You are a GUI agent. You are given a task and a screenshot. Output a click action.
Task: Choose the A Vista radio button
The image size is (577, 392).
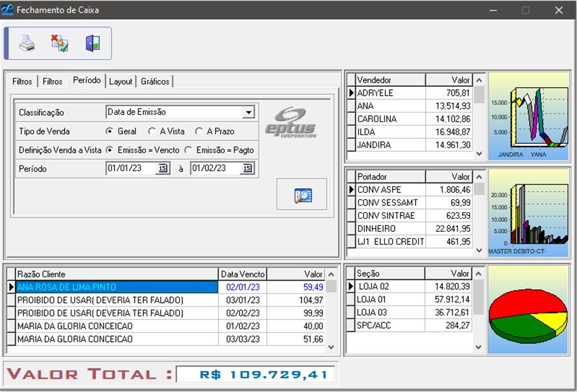[152, 132]
